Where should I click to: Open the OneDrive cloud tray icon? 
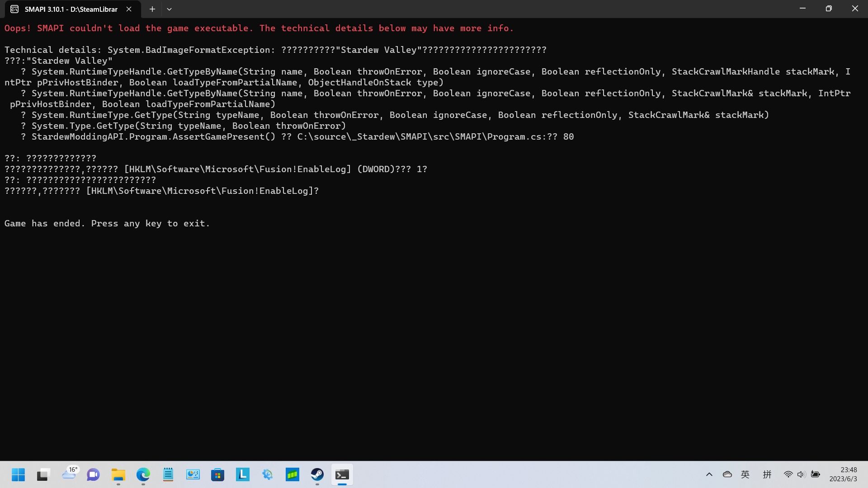pos(727,474)
